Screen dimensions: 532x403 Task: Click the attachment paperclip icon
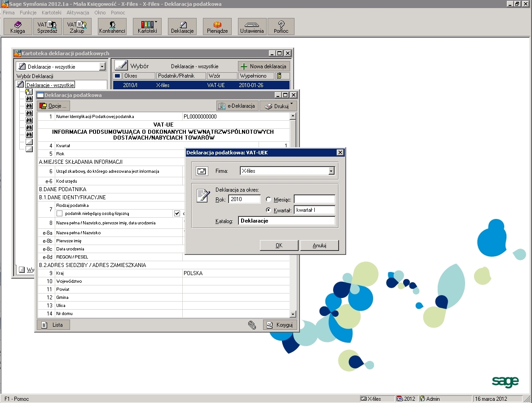(x=252, y=325)
